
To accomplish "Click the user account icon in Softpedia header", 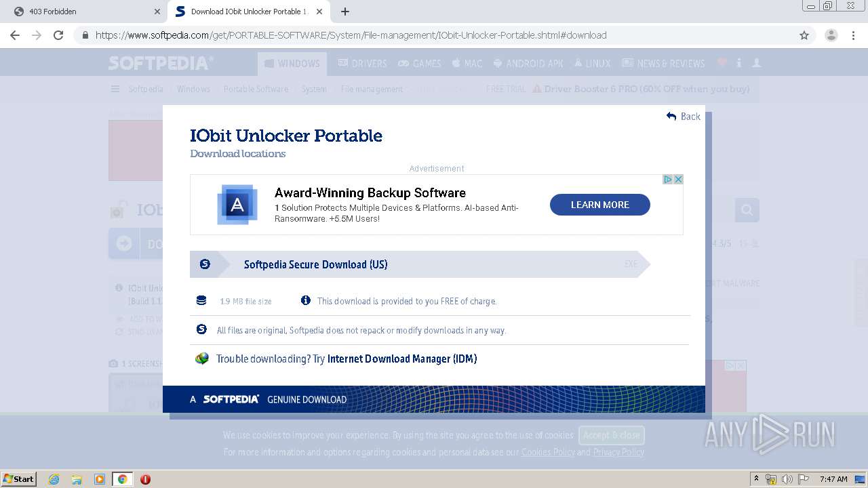I will coord(757,62).
